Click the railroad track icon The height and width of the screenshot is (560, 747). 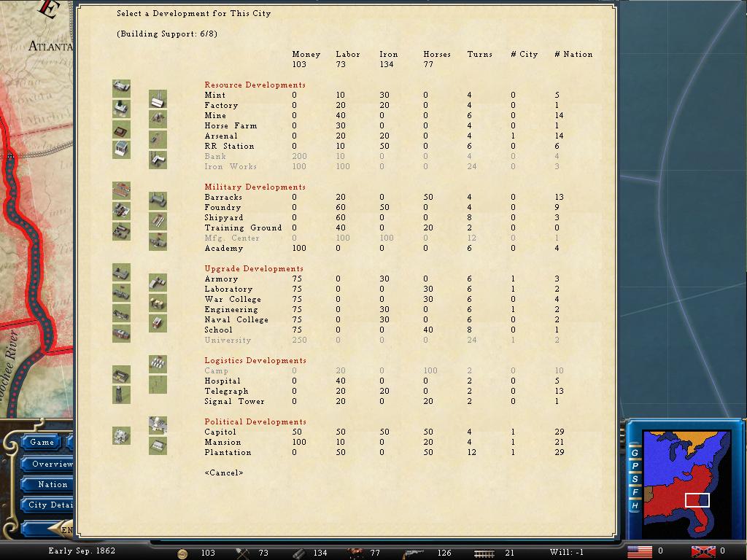coord(484,553)
